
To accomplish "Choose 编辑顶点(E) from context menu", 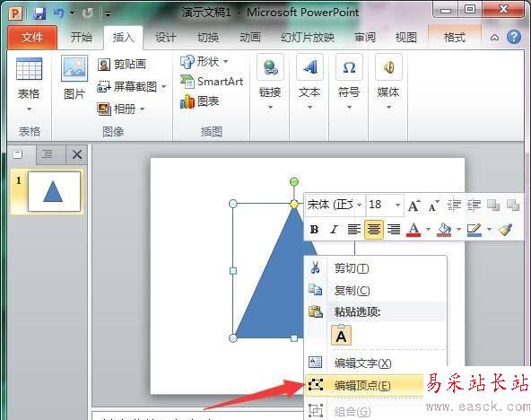I will click(364, 386).
